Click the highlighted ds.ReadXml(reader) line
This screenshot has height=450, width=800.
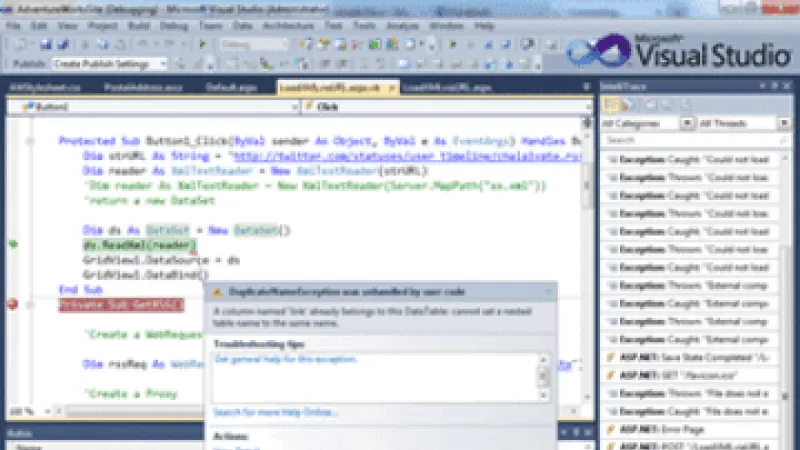point(139,245)
